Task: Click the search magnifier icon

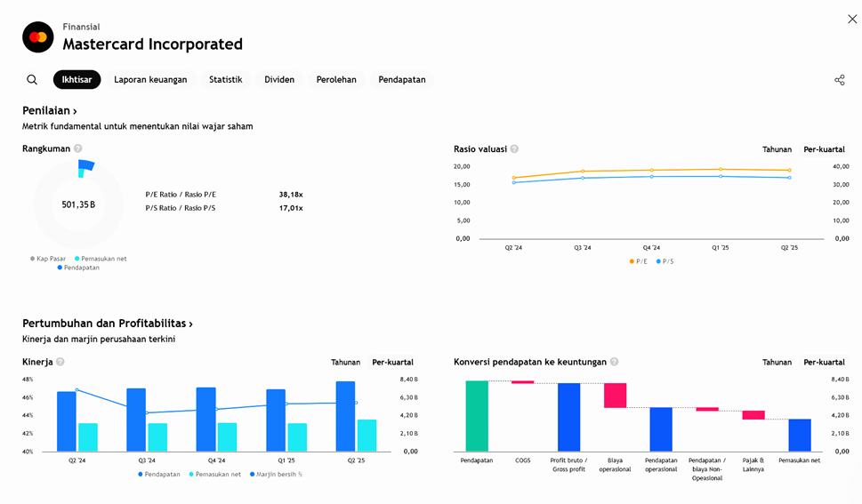Action: tap(32, 80)
